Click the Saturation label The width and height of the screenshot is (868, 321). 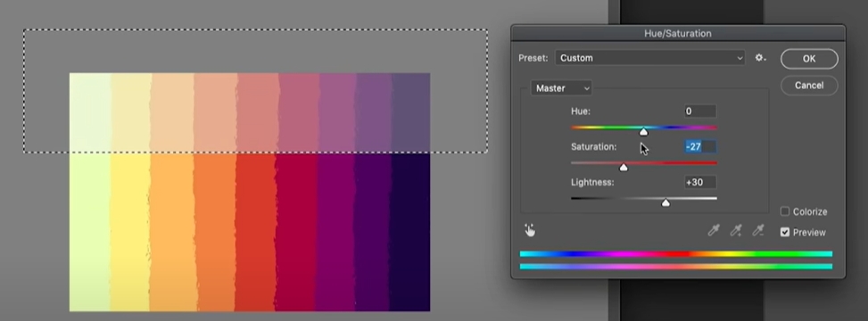593,146
